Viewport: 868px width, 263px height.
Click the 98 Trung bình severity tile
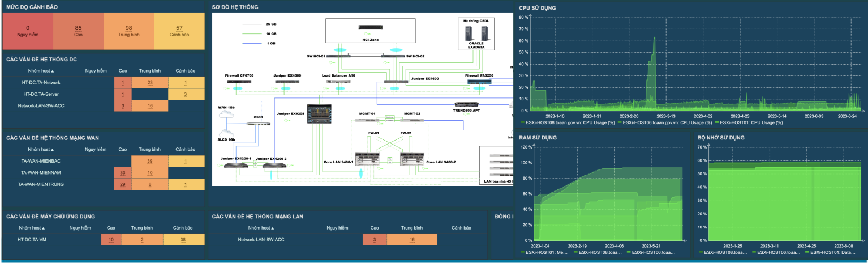129,31
